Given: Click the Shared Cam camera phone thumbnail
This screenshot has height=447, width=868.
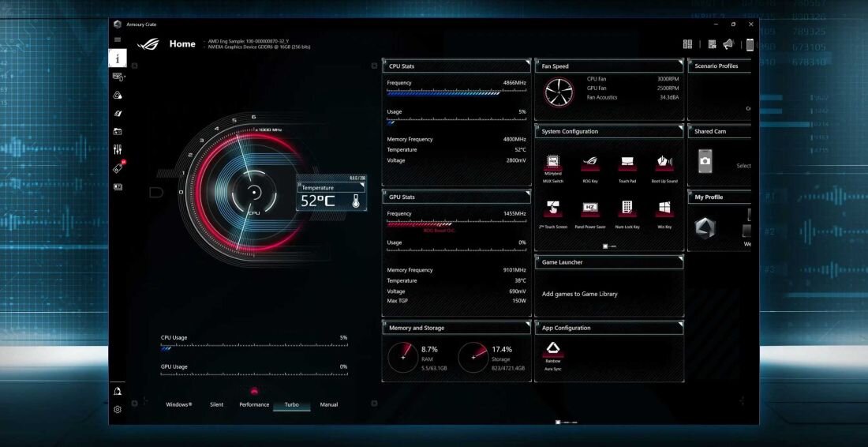Looking at the screenshot, I should pos(705,161).
